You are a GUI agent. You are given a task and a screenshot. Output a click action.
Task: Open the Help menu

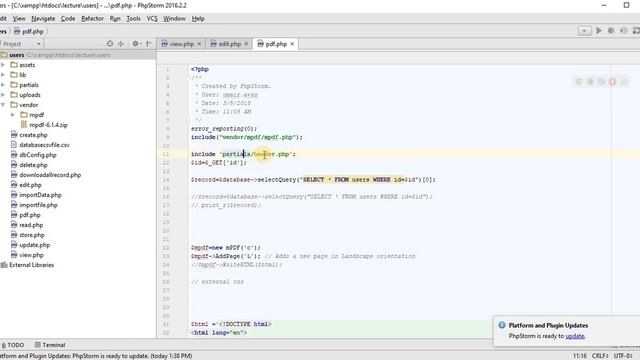[198, 19]
